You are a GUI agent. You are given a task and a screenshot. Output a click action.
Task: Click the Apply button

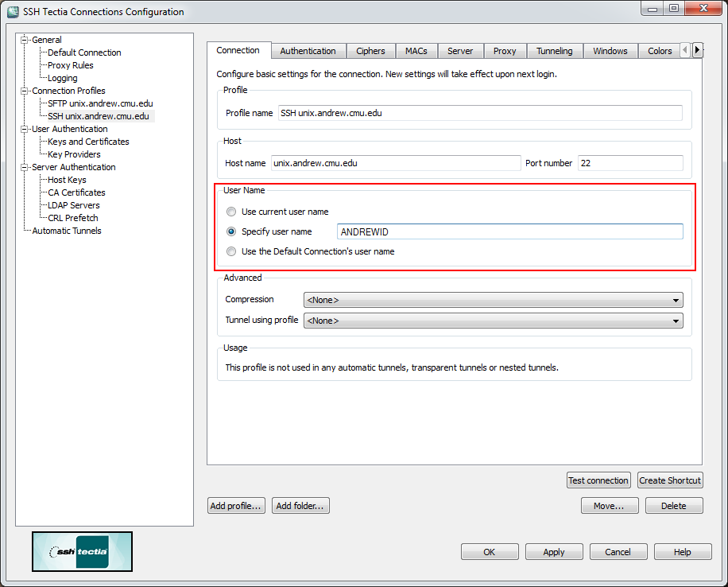554,552
